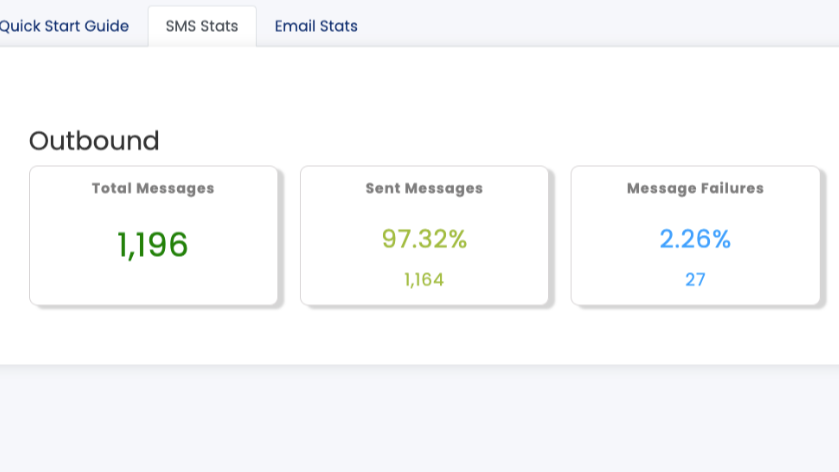
Task: Click the gray background below the stats panel
Action: click(400, 420)
